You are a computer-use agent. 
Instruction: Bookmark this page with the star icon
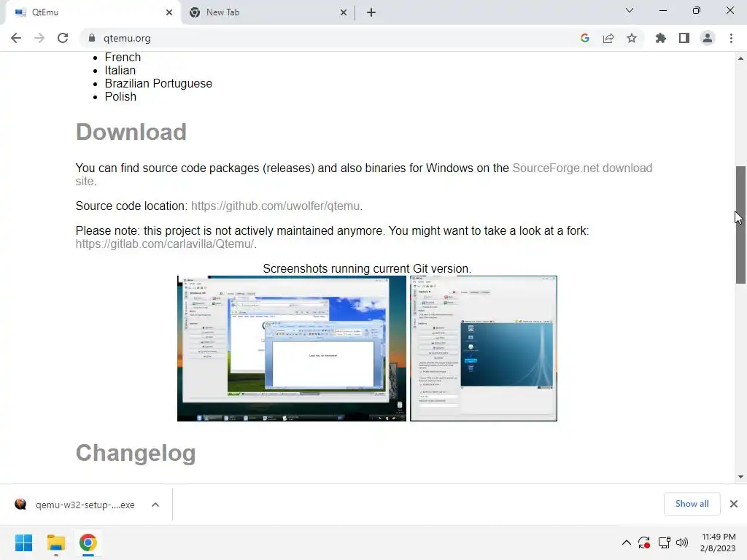(x=632, y=38)
